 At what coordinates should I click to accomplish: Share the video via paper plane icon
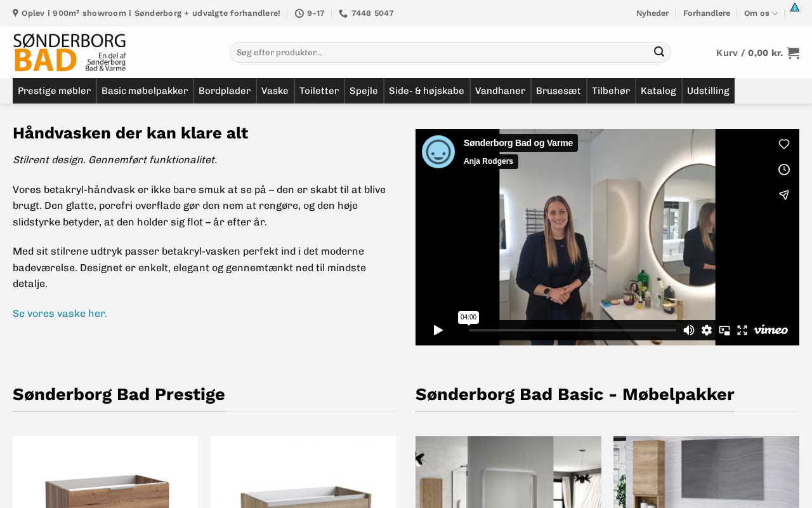[784, 195]
